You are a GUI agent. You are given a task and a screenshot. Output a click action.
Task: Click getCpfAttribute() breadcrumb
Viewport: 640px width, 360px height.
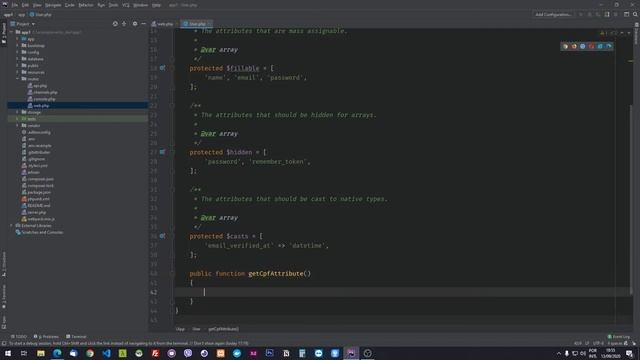pos(224,329)
